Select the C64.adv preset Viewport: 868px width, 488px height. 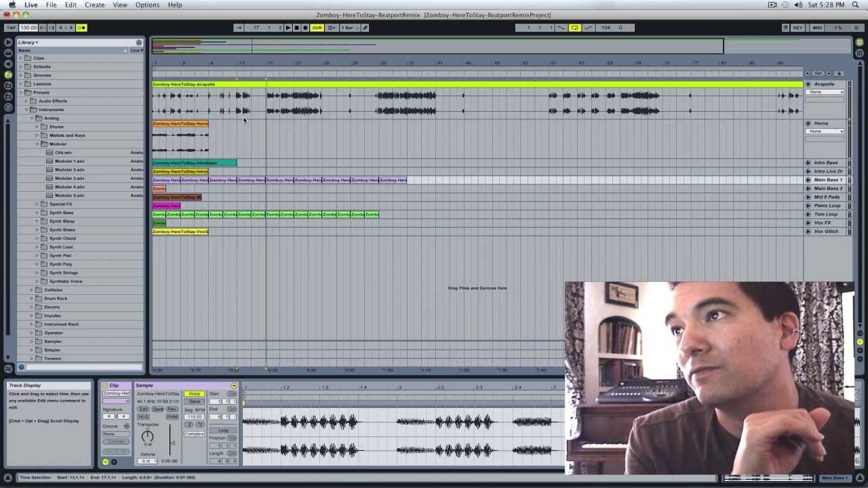[x=63, y=152]
